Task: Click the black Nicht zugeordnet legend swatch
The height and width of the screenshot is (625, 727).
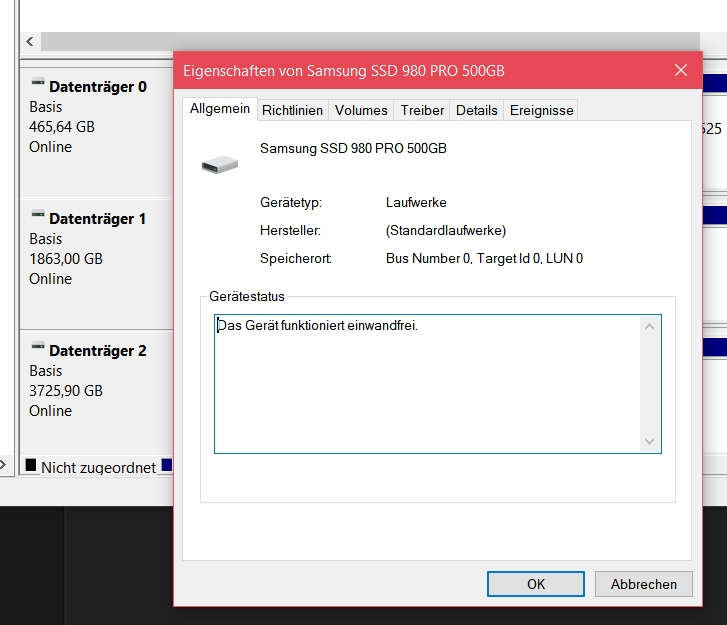Action: click(31, 465)
